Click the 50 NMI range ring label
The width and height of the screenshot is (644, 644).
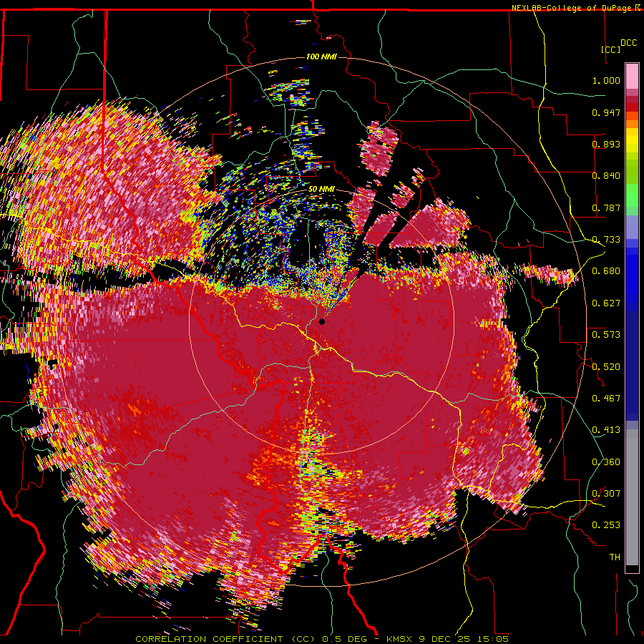coord(321,190)
